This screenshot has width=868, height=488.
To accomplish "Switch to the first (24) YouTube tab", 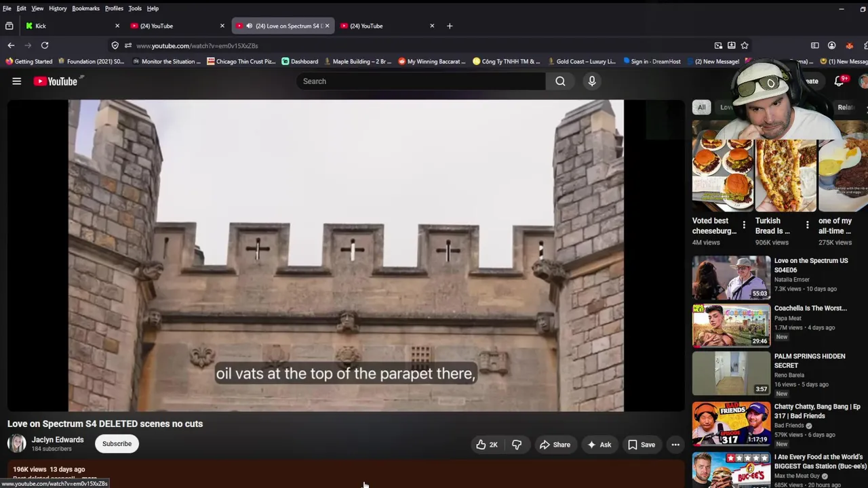I will click(176, 26).
